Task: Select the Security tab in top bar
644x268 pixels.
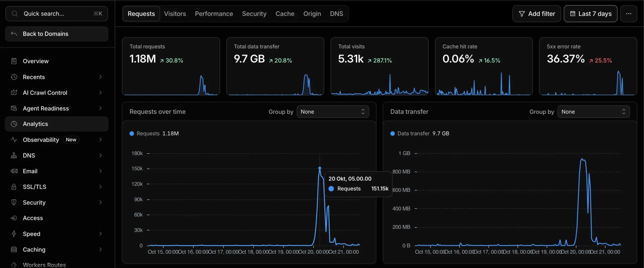Action: pyautogui.click(x=254, y=14)
